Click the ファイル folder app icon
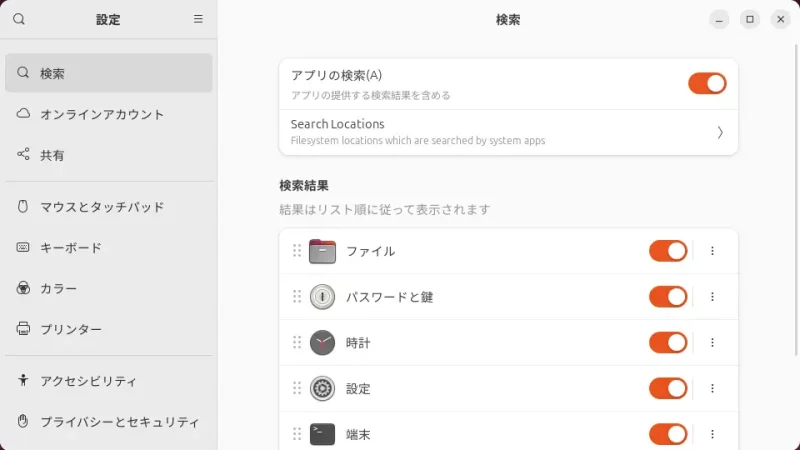 (322, 251)
